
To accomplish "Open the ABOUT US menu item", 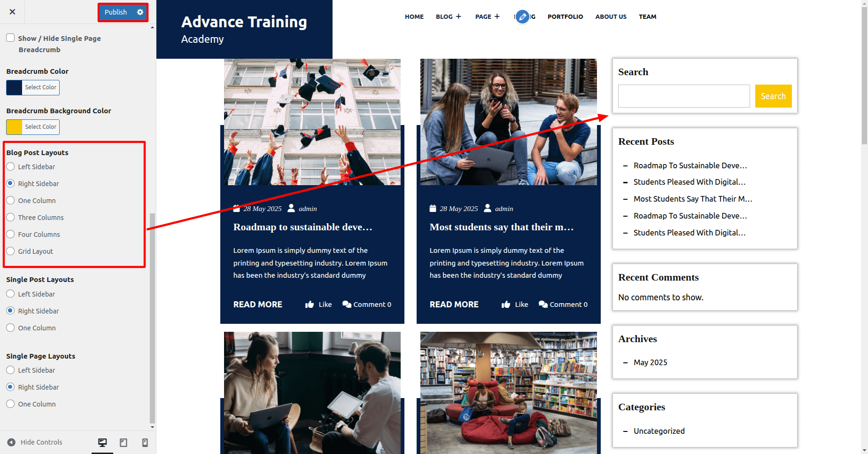I will (611, 17).
